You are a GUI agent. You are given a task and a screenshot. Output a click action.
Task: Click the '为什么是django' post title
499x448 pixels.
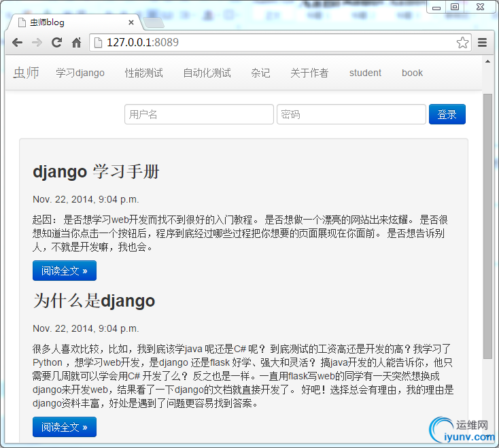pyautogui.click(x=94, y=300)
